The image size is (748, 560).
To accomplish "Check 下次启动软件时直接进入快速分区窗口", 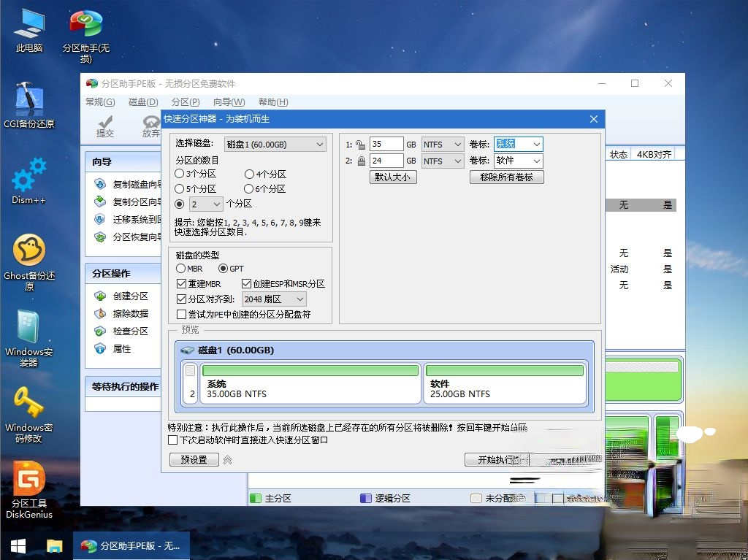I will pos(172,440).
